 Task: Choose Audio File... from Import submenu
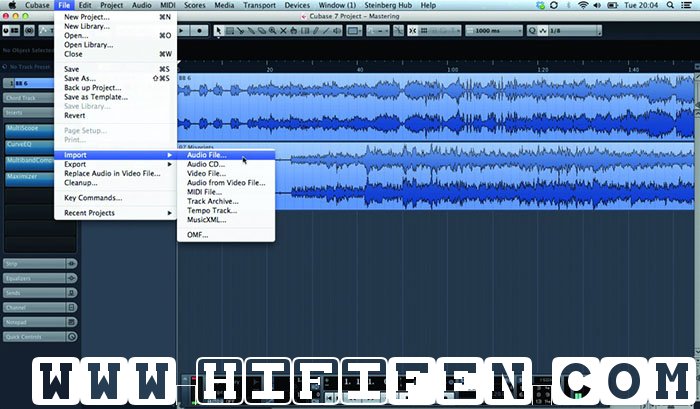pos(226,155)
